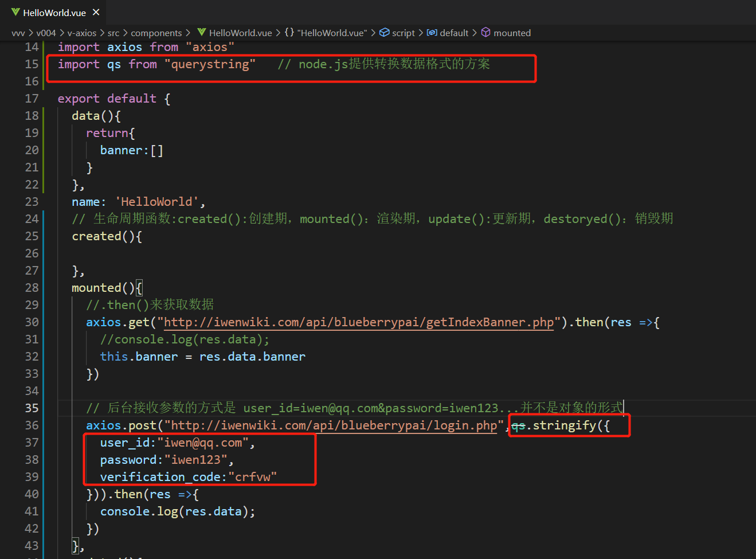Click the mounted(){ method on line 28

(x=107, y=288)
